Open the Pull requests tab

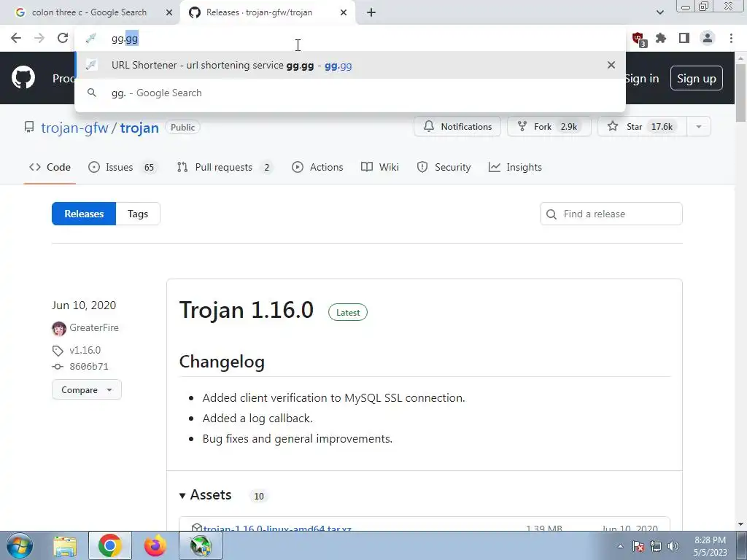pos(224,167)
